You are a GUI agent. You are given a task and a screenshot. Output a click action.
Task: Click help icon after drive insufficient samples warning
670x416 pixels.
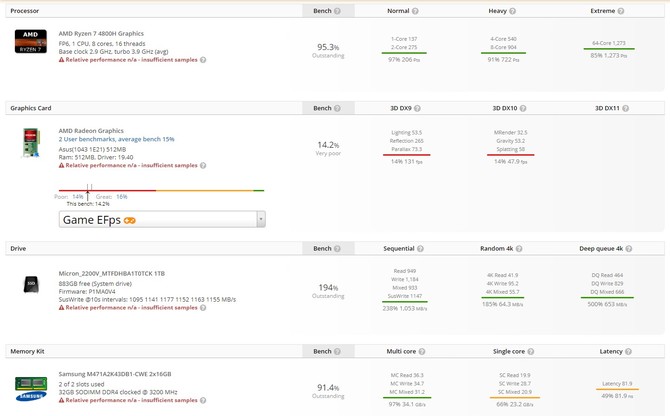pyautogui.click(x=203, y=308)
